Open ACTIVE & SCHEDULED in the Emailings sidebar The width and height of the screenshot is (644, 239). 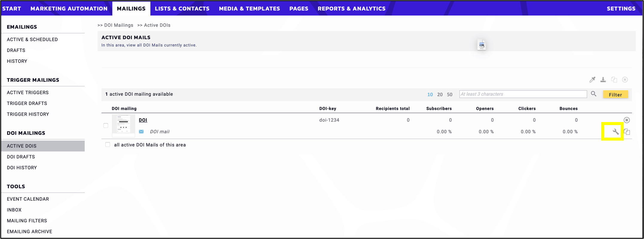click(32, 39)
